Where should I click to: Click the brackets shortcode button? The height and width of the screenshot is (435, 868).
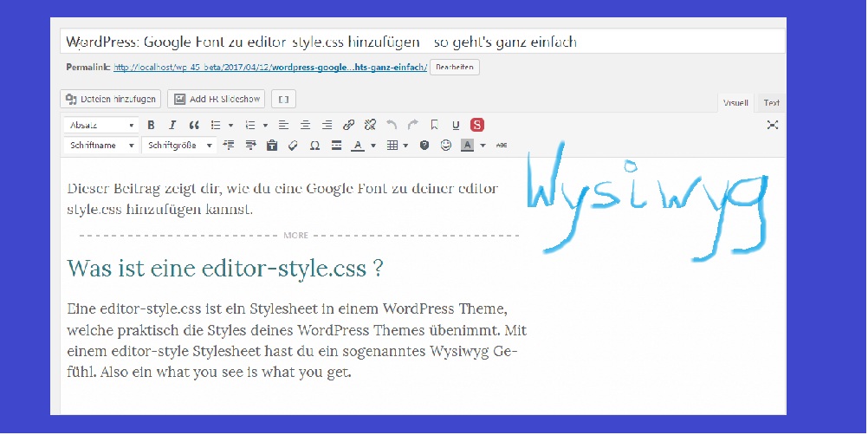coord(283,99)
